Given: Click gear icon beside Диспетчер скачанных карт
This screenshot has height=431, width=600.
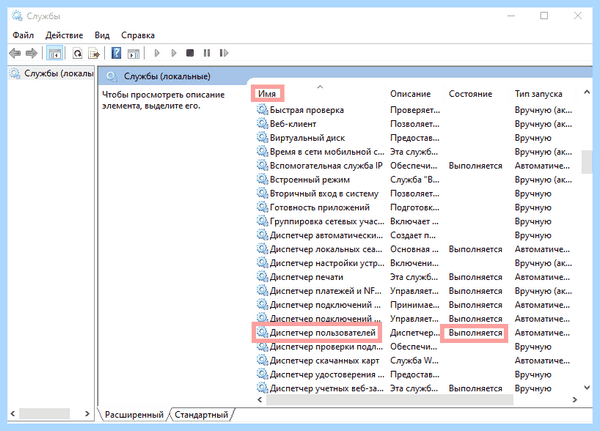Looking at the screenshot, I should [x=262, y=360].
